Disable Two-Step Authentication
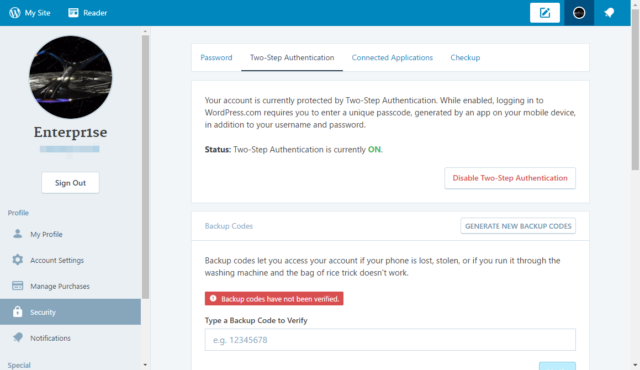 (x=510, y=178)
